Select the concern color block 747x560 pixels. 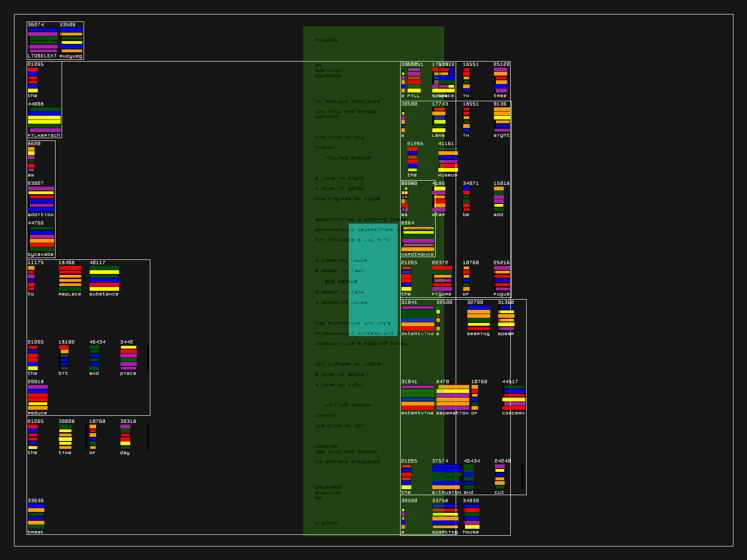click(x=514, y=398)
